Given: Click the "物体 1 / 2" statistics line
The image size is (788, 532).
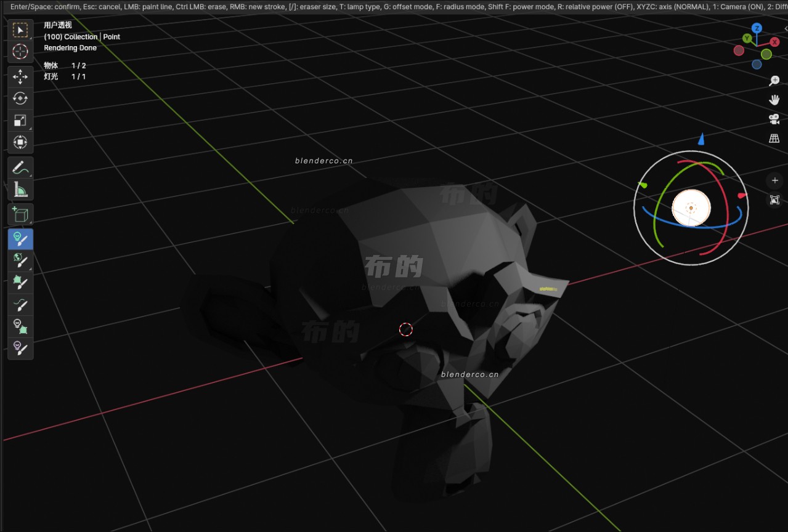Looking at the screenshot, I should point(65,65).
